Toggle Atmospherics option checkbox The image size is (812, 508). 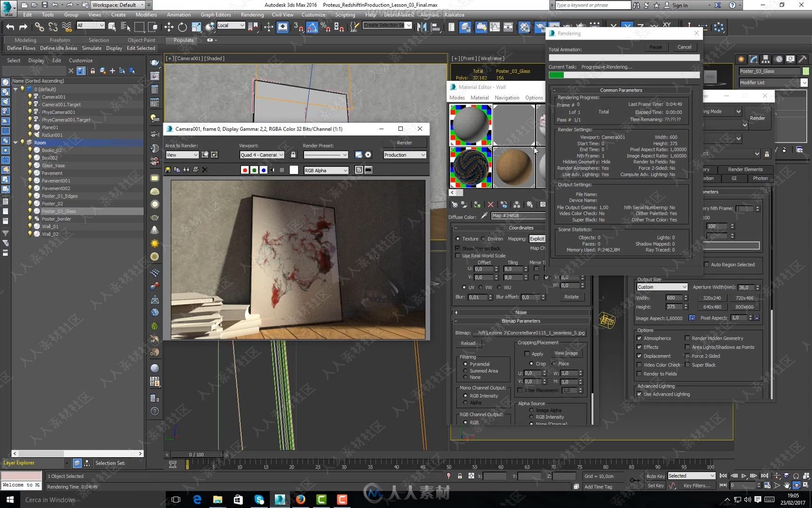click(x=639, y=338)
